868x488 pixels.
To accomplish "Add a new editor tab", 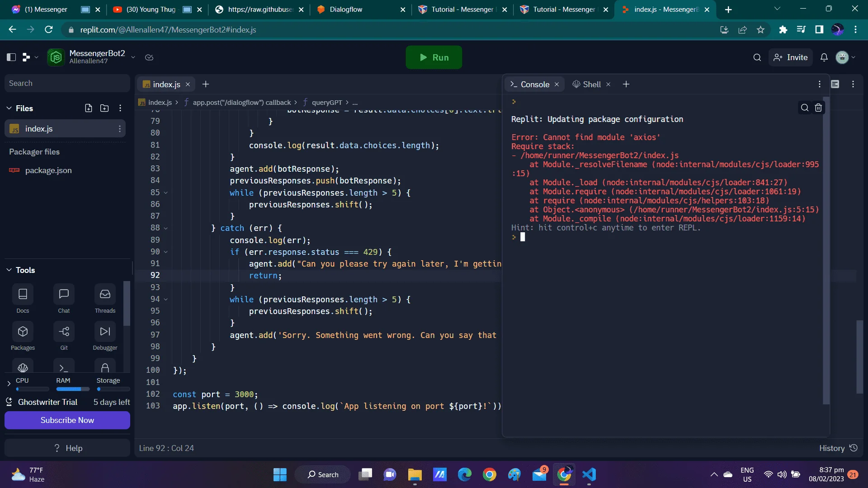I will pyautogui.click(x=205, y=84).
